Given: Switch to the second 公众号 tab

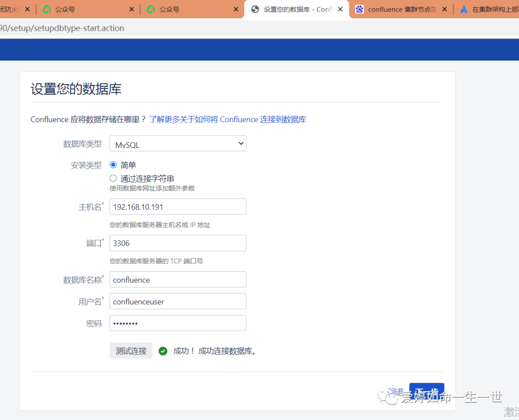Looking at the screenshot, I should 192,9.
